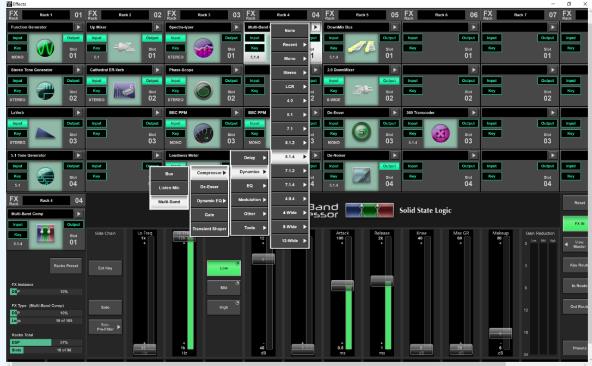Click the Racks Reset button

click(x=66, y=266)
